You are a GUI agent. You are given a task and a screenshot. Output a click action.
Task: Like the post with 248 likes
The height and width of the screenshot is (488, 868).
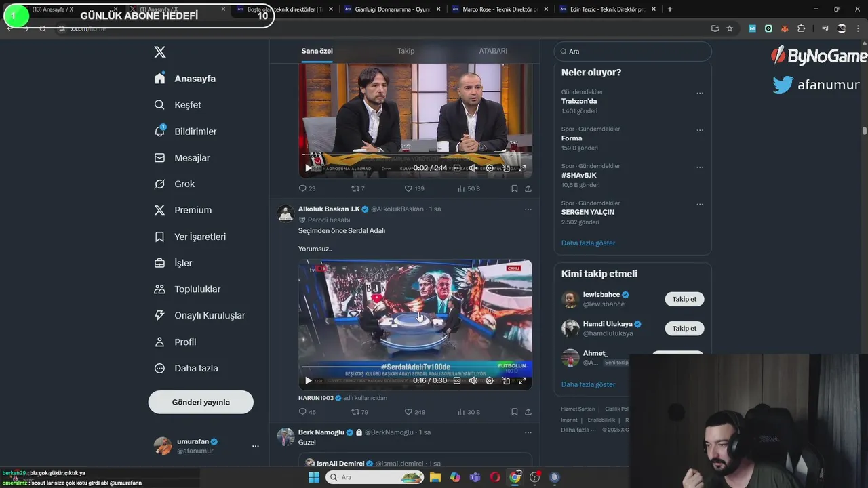tap(415, 411)
